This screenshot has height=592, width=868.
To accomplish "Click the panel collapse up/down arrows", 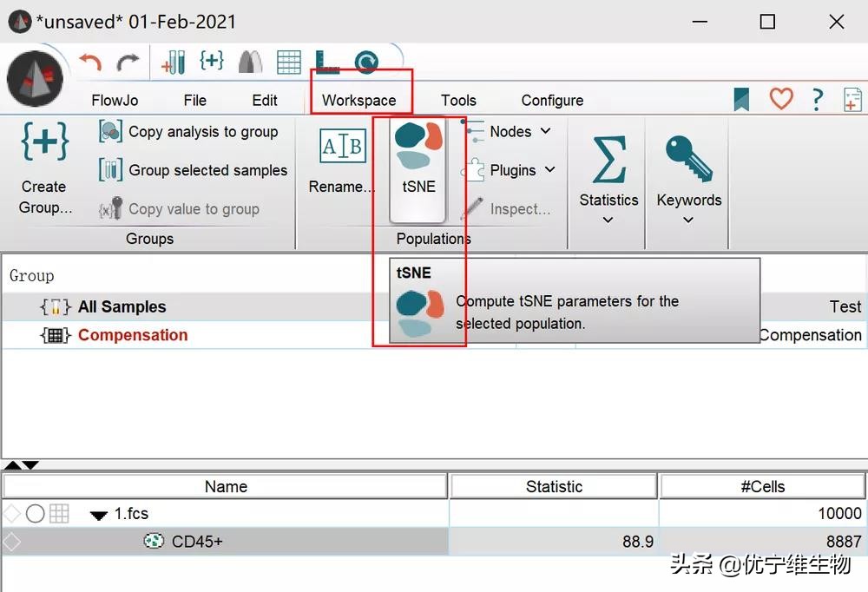I will point(21,465).
